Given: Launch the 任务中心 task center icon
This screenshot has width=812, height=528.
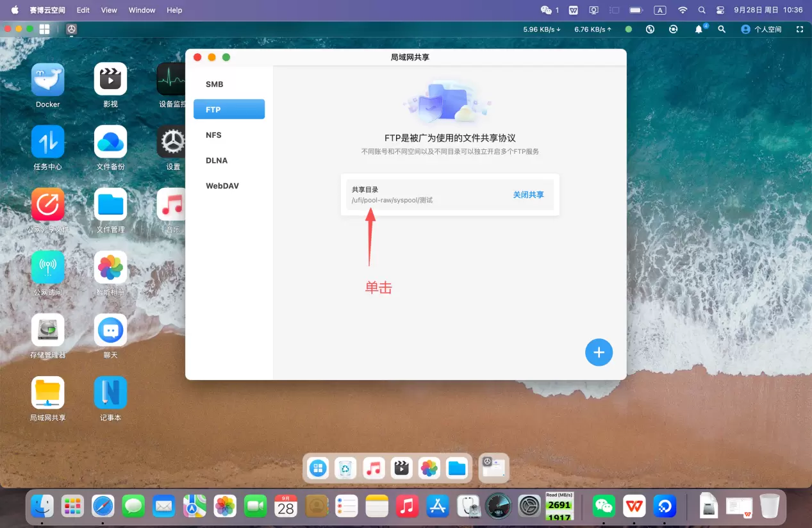Looking at the screenshot, I should point(47,142).
